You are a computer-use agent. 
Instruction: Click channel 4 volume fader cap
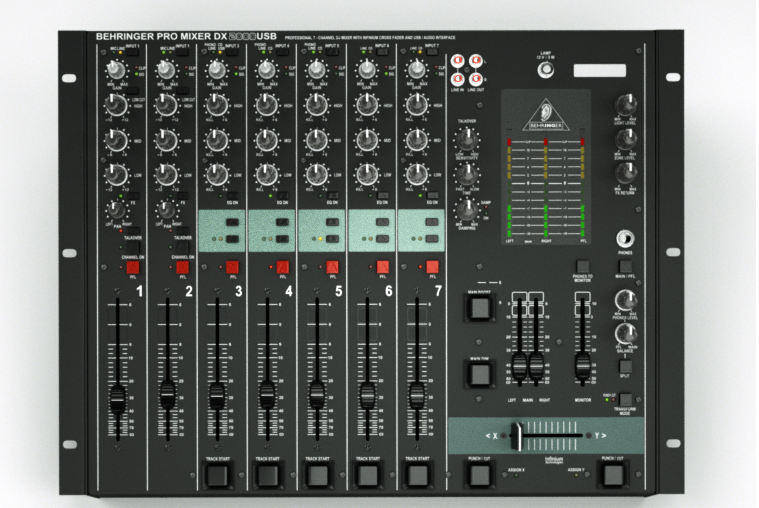tap(267, 395)
